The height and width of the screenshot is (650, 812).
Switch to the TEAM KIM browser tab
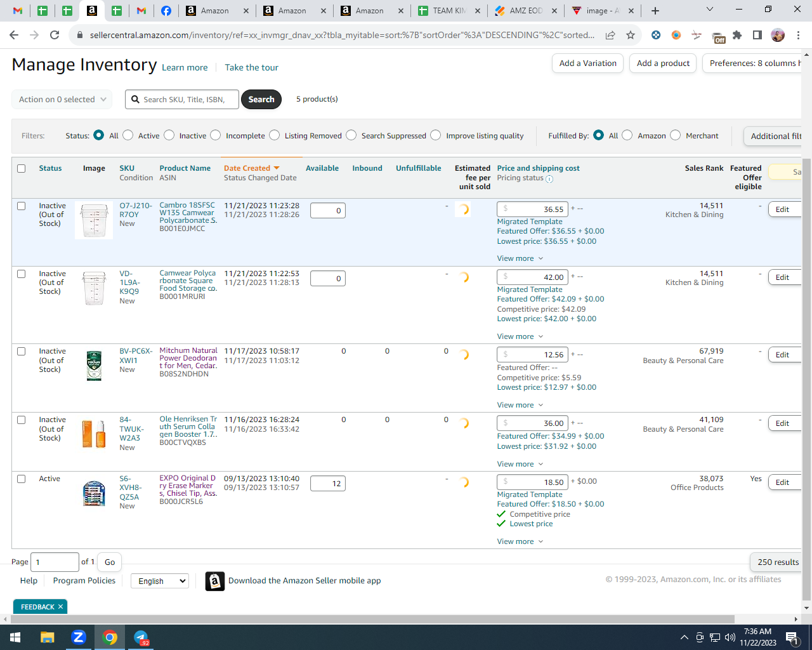point(448,11)
